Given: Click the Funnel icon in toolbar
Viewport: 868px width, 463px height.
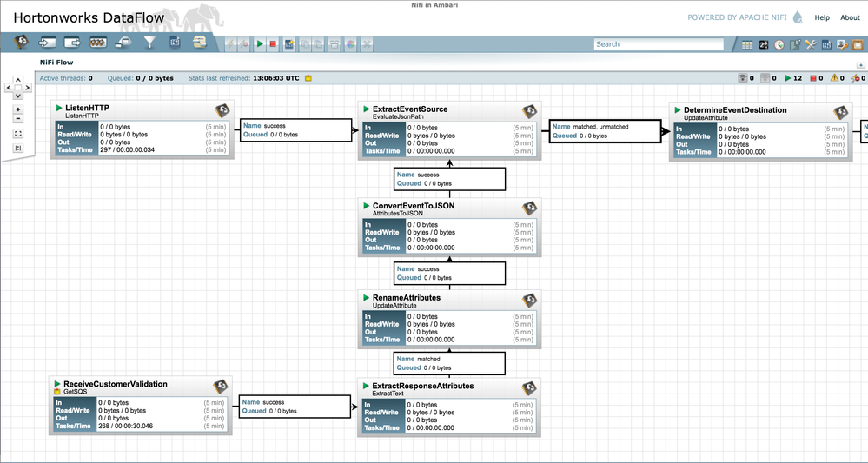Looking at the screenshot, I should pos(149,42).
